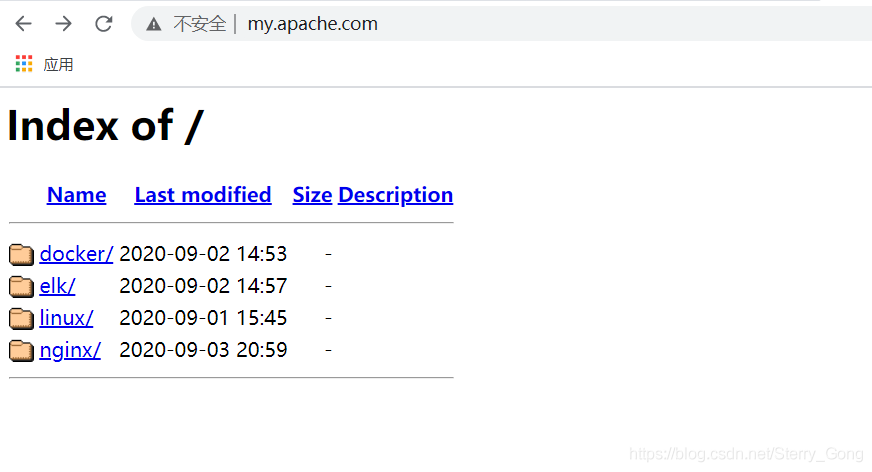Image resolution: width=872 pixels, height=472 pixels.
Task: Open the apps grid icon in bookmarks bar
Action: [x=23, y=63]
